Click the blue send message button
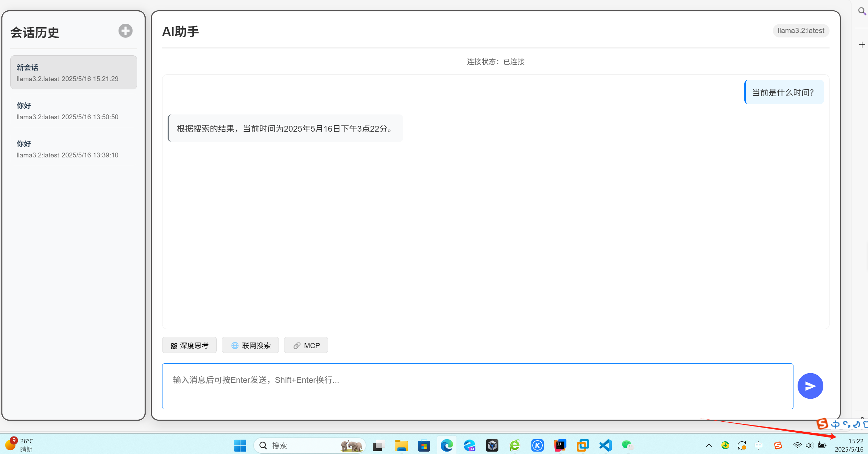 (x=810, y=386)
